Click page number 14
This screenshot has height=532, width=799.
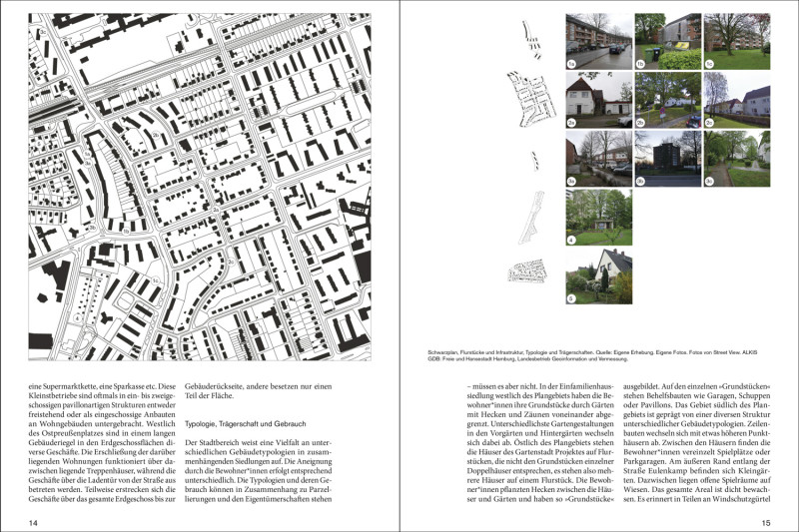click(33, 522)
